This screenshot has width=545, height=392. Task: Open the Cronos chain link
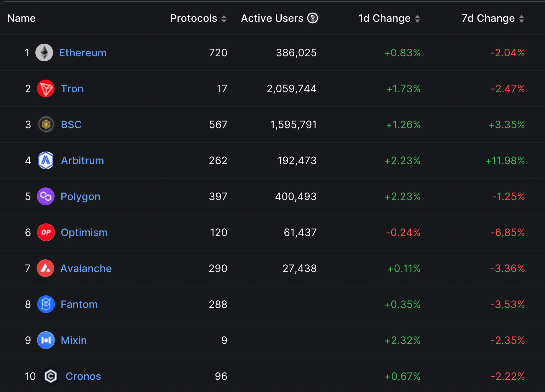pyautogui.click(x=83, y=376)
